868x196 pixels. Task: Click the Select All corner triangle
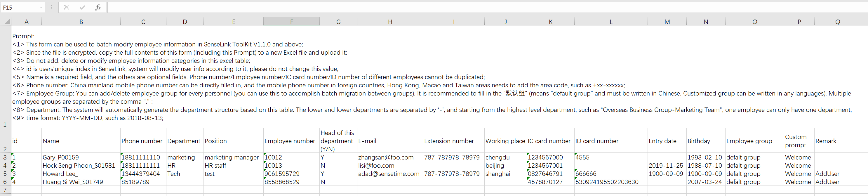click(7, 22)
